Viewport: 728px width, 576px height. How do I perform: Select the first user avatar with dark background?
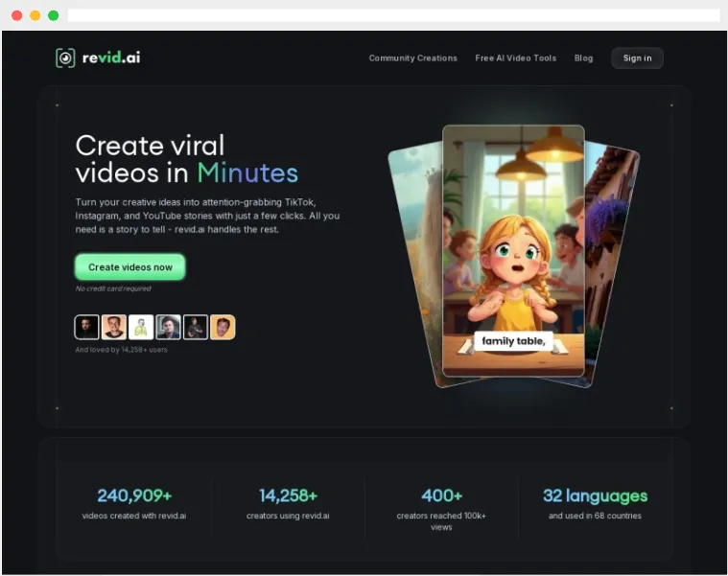pyautogui.click(x=86, y=327)
